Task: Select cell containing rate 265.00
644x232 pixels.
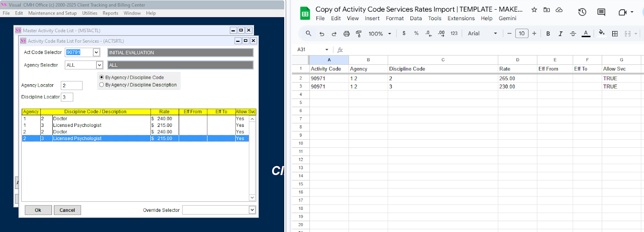Action: coord(517,79)
